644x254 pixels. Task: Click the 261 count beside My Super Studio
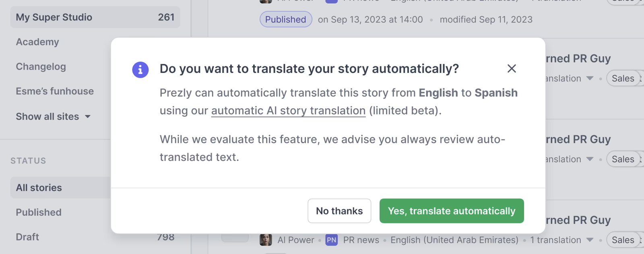pos(166,17)
